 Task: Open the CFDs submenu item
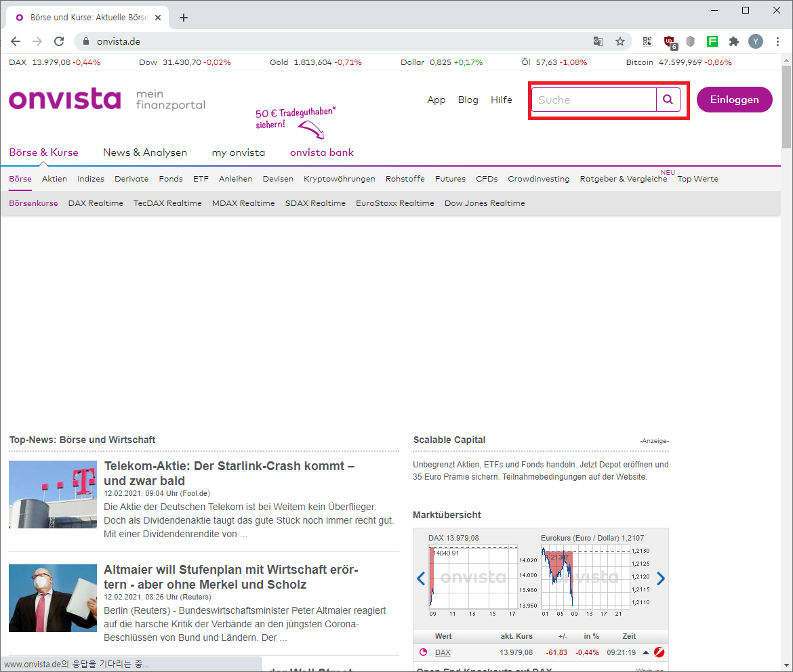coord(487,178)
